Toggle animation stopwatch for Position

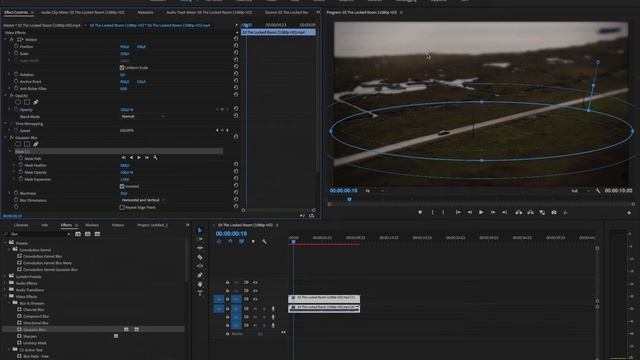click(16, 46)
